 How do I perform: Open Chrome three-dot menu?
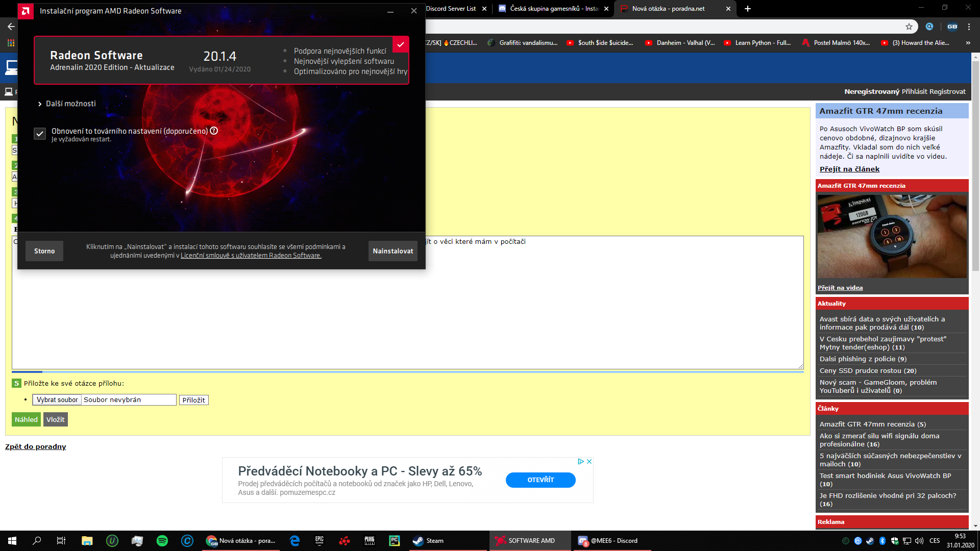pyautogui.click(x=969, y=27)
